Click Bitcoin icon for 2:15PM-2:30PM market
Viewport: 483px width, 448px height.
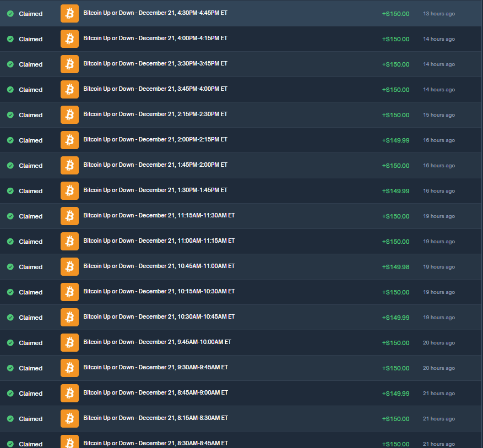[69, 114]
